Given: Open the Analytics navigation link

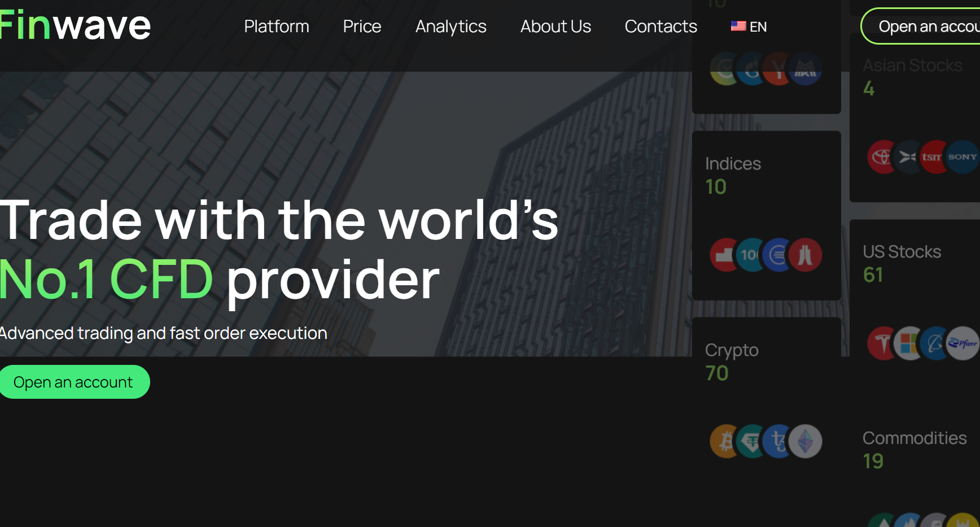Looking at the screenshot, I should coord(450,27).
